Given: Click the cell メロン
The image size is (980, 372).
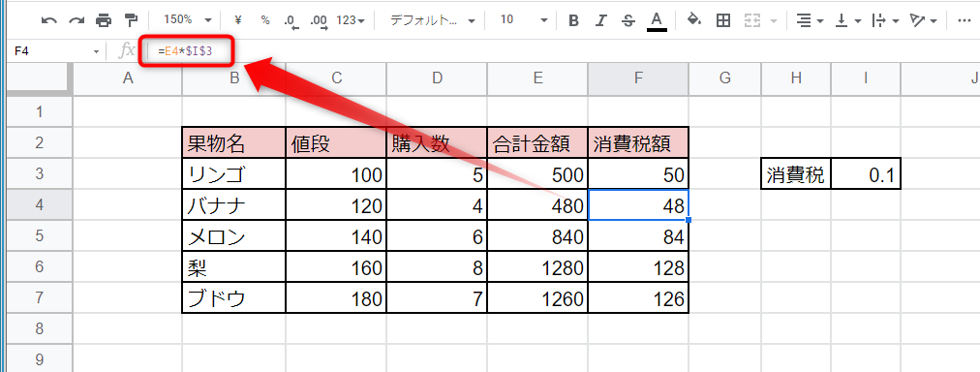Looking at the screenshot, I should click(233, 235).
